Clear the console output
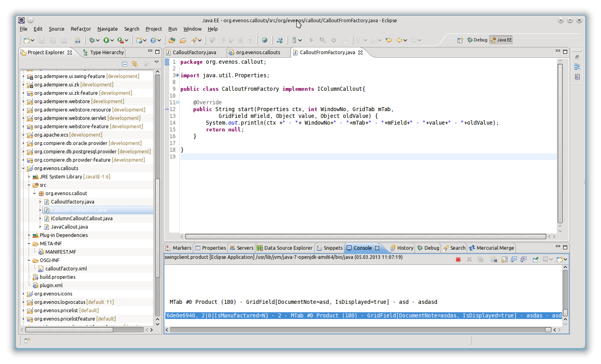This screenshot has height=364, width=601. click(494, 259)
